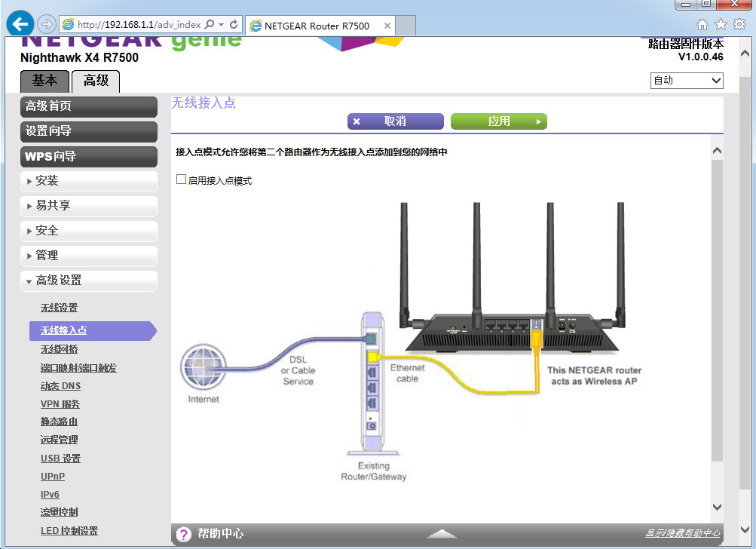This screenshot has width=756, height=549.
Task: Click the page scrollbar down arrow
Action: point(745,529)
